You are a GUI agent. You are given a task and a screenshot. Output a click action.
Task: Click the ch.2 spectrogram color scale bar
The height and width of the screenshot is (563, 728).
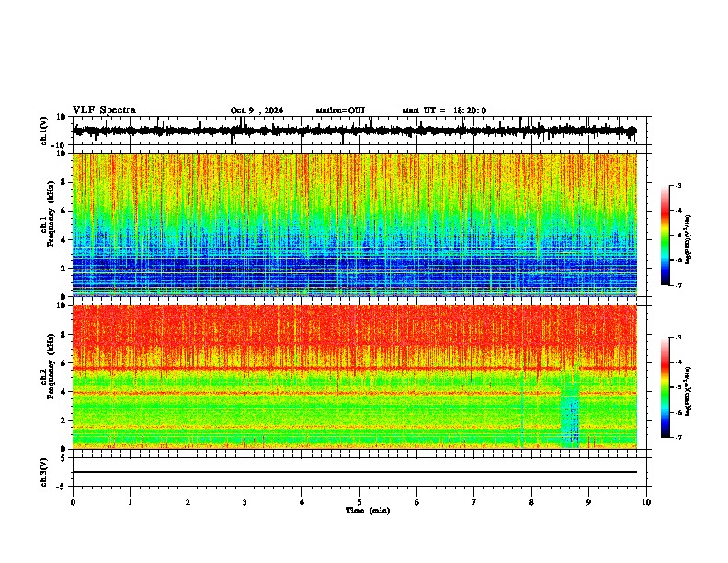[x=665, y=387]
